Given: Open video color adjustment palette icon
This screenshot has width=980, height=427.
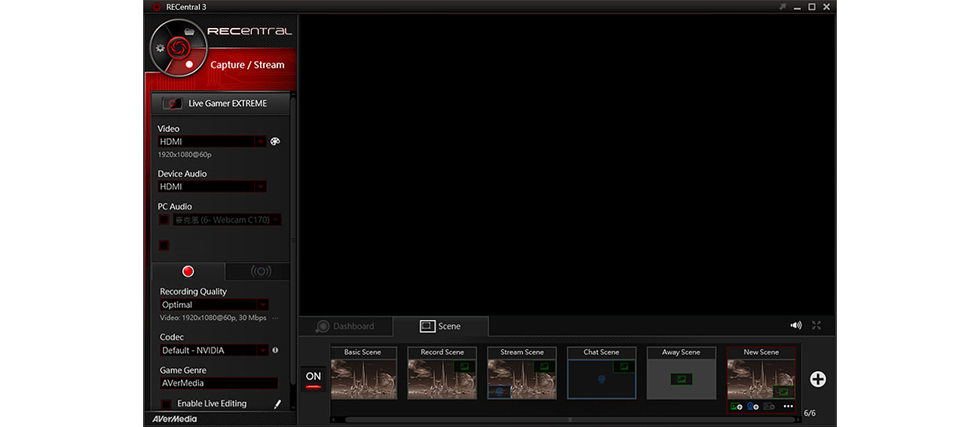Looking at the screenshot, I should 275,141.
